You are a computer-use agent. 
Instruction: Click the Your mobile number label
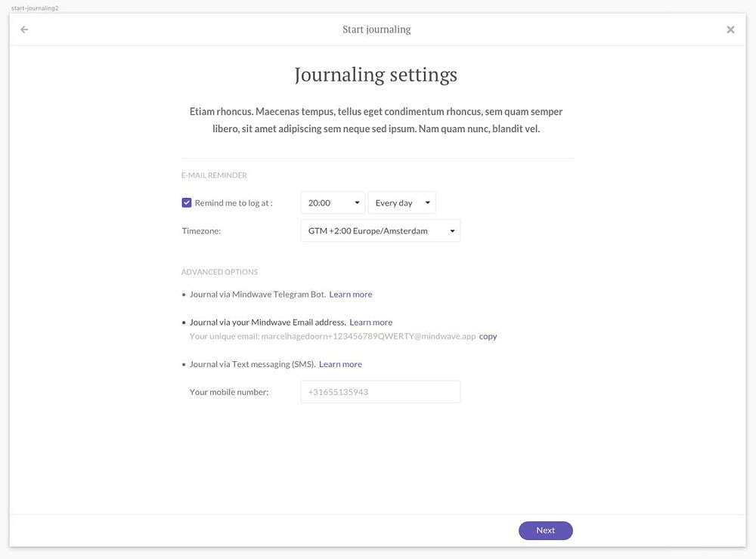pos(229,392)
